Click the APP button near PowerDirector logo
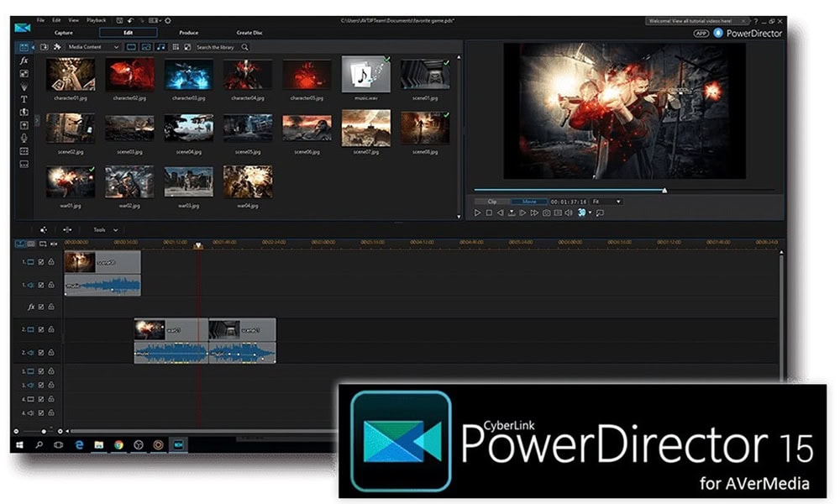The image size is (840, 504). tap(701, 34)
